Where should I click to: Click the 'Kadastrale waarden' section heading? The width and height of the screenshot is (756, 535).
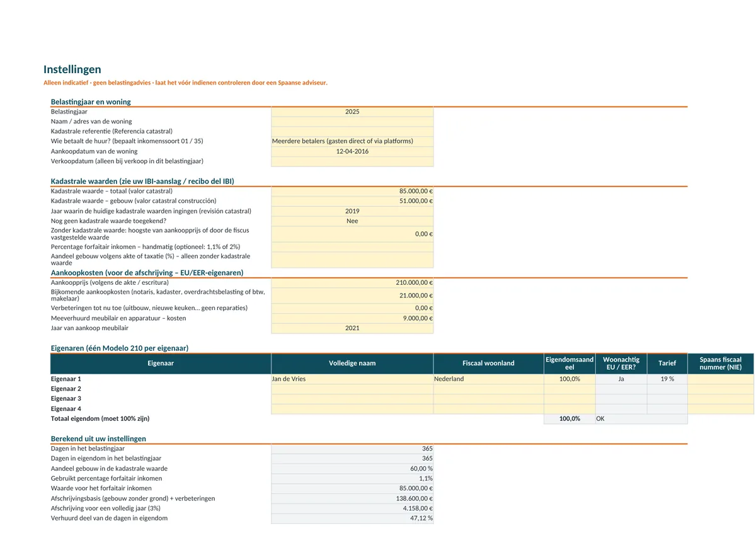pyautogui.click(x=142, y=181)
